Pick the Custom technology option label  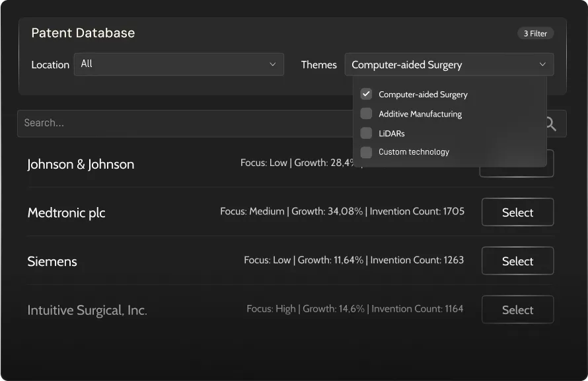[414, 151]
